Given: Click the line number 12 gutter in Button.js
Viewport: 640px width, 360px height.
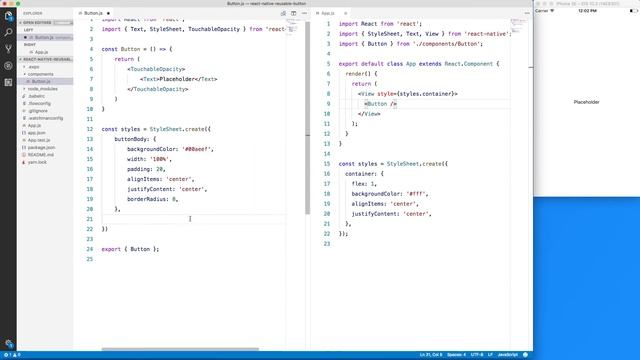Looking at the screenshot, I should tap(90, 129).
